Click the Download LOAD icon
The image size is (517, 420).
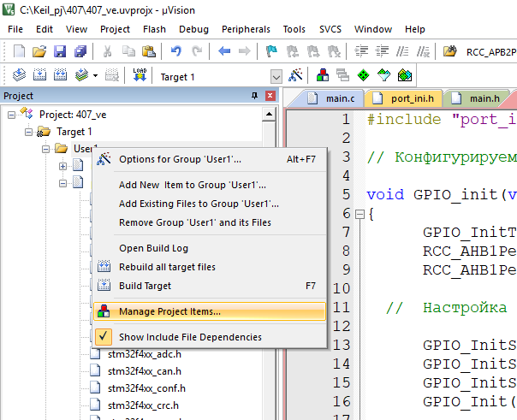pos(140,75)
